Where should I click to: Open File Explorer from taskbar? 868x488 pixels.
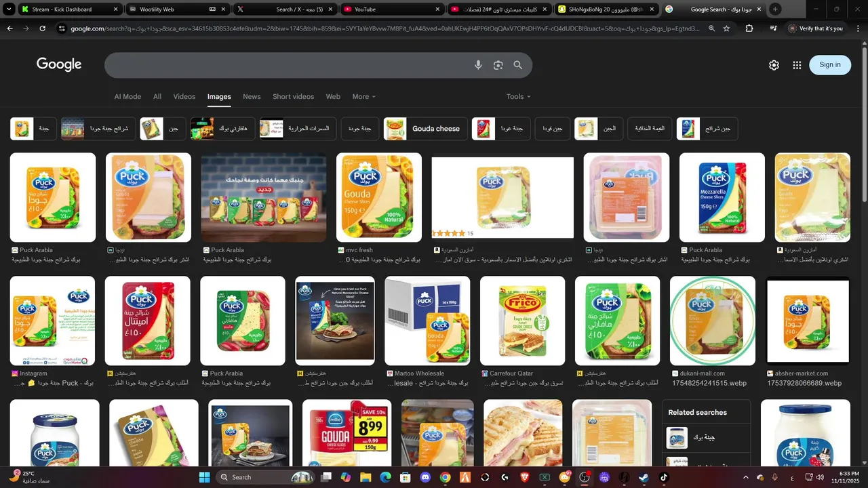coord(366,477)
